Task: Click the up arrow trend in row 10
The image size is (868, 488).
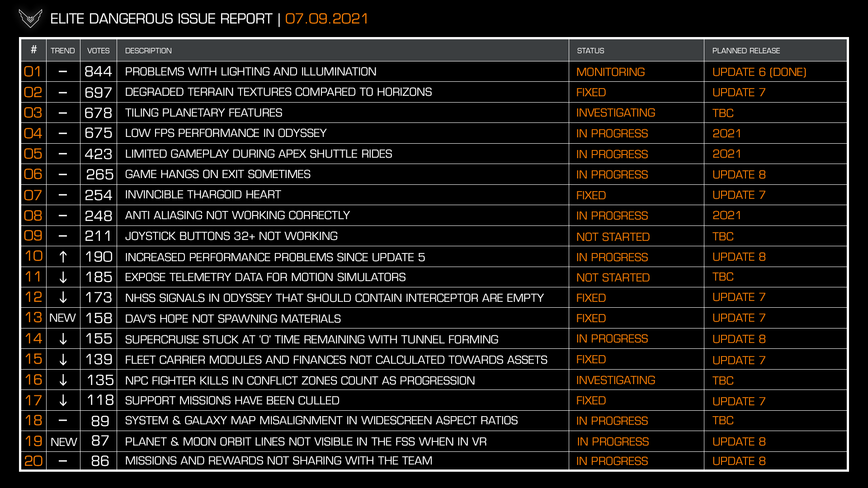Action: 63,257
